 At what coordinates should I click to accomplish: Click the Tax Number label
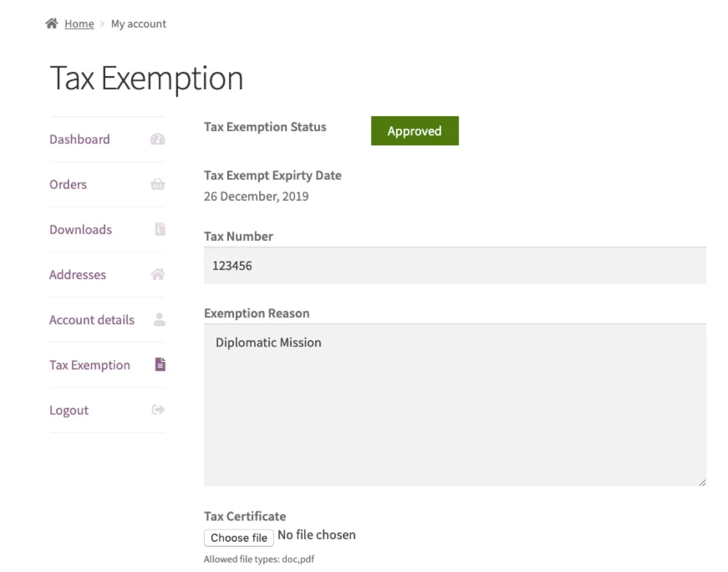pyautogui.click(x=238, y=237)
